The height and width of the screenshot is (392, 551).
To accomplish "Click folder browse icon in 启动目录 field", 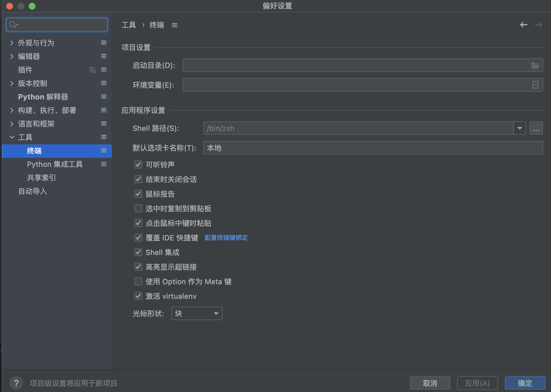I will (535, 65).
